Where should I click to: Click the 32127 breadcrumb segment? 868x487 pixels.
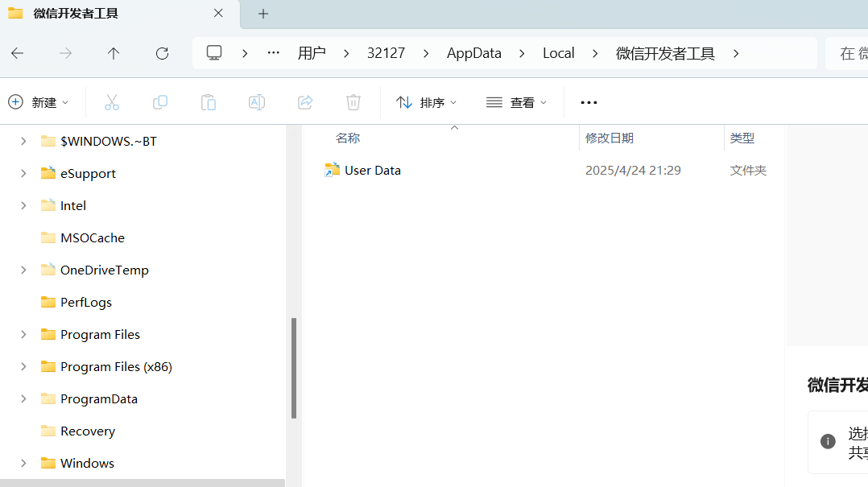coord(386,53)
